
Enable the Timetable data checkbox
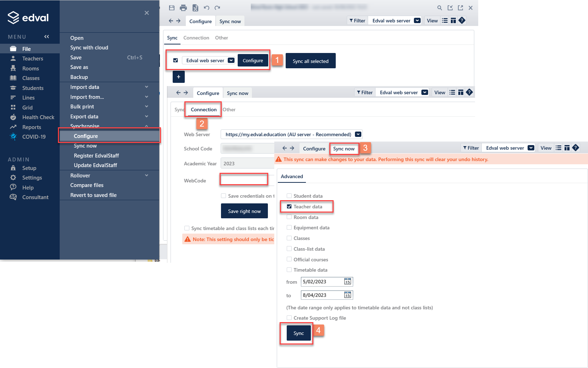(x=289, y=270)
